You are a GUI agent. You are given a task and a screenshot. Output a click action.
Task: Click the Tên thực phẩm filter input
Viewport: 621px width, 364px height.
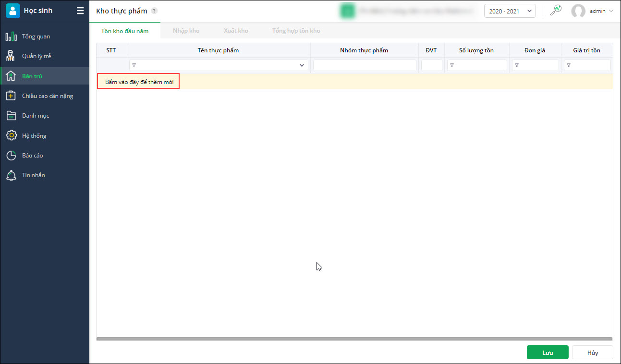pos(219,65)
